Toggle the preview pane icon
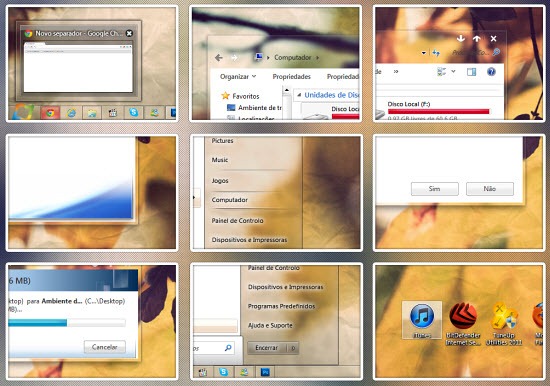The image size is (550, 386). (x=471, y=72)
